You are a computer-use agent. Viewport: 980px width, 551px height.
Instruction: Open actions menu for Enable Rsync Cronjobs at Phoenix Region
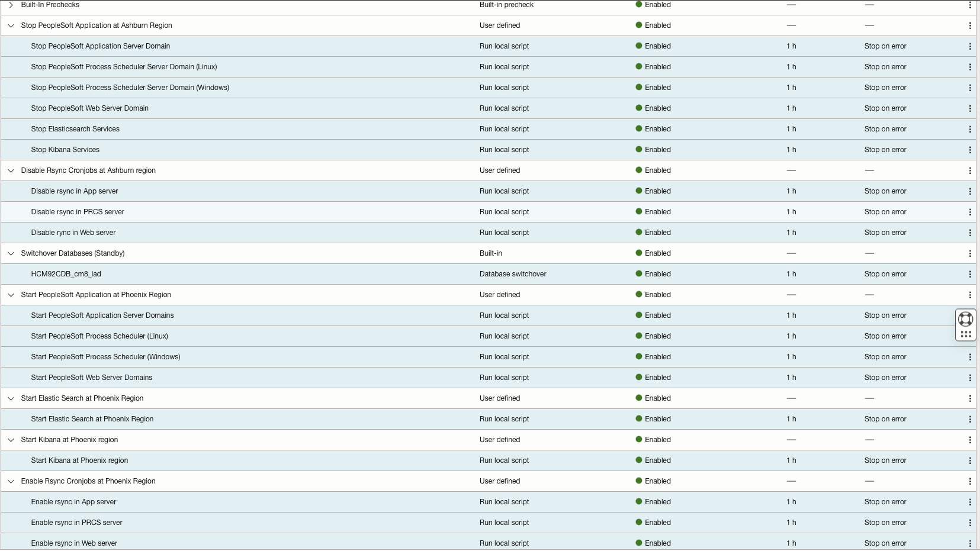(x=970, y=481)
